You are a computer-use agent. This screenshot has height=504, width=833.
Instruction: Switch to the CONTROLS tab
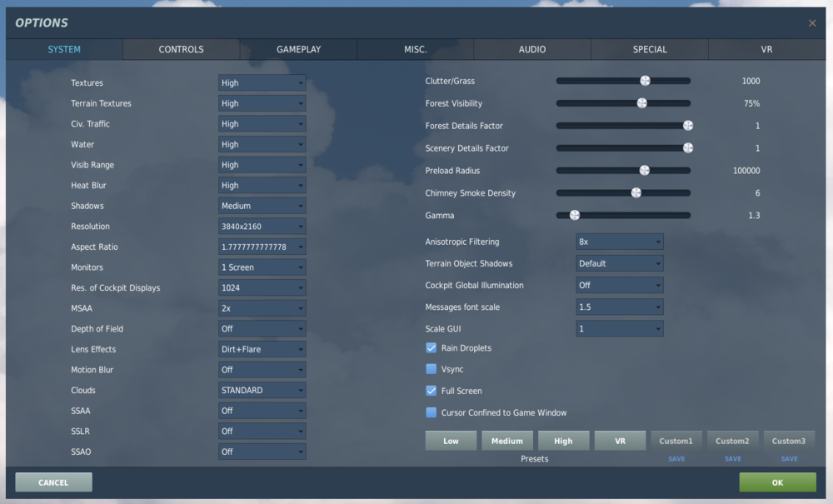[x=181, y=49]
